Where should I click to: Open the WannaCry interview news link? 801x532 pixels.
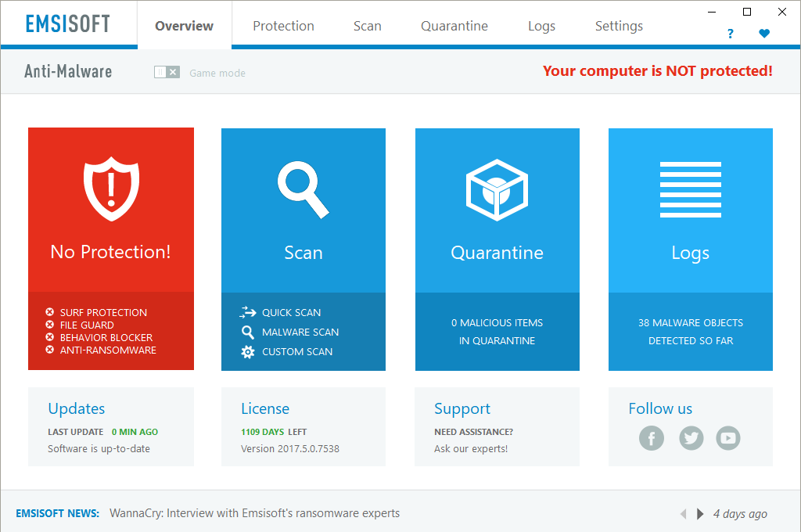coord(254,513)
